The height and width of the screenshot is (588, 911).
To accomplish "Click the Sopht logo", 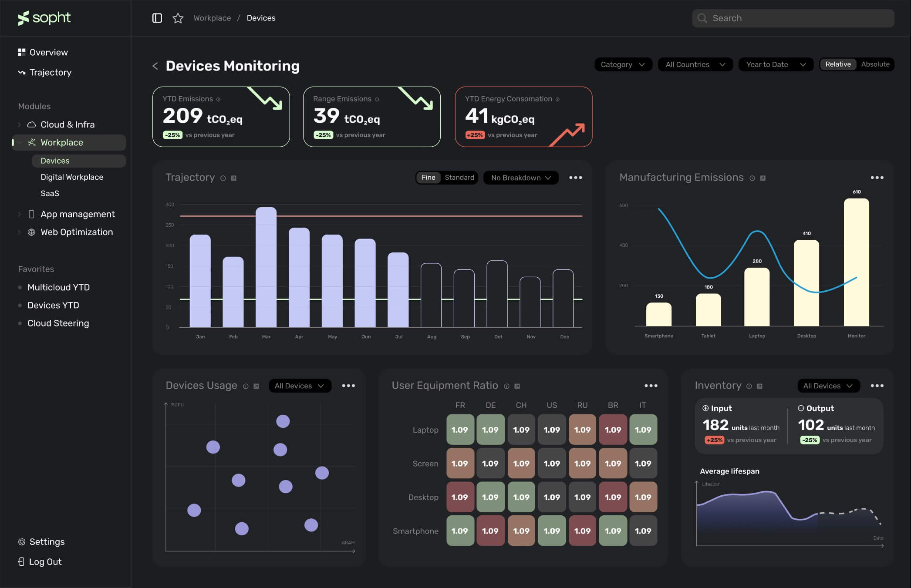I will pos(44,18).
